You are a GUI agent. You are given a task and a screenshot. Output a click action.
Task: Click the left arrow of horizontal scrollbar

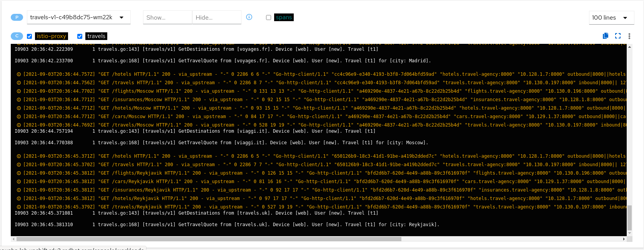(14, 239)
